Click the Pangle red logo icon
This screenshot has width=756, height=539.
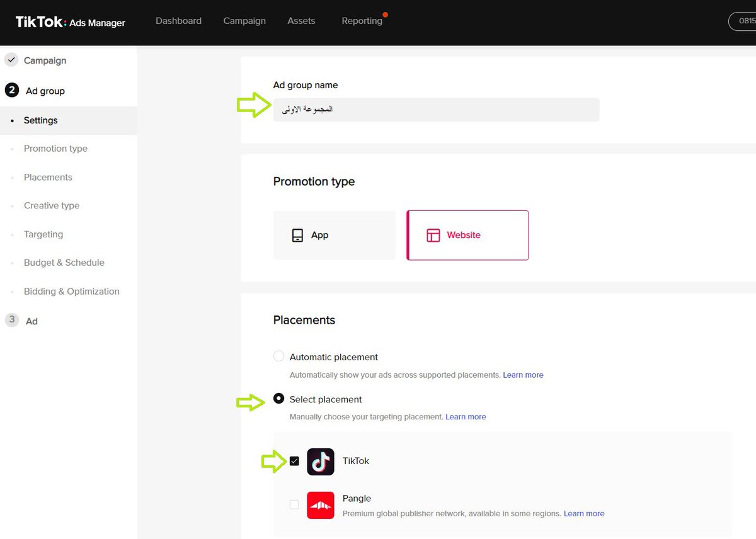coord(321,505)
